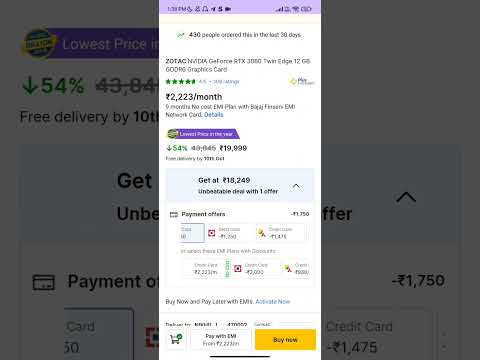Tap the add-to-cart icon

pos(176,339)
